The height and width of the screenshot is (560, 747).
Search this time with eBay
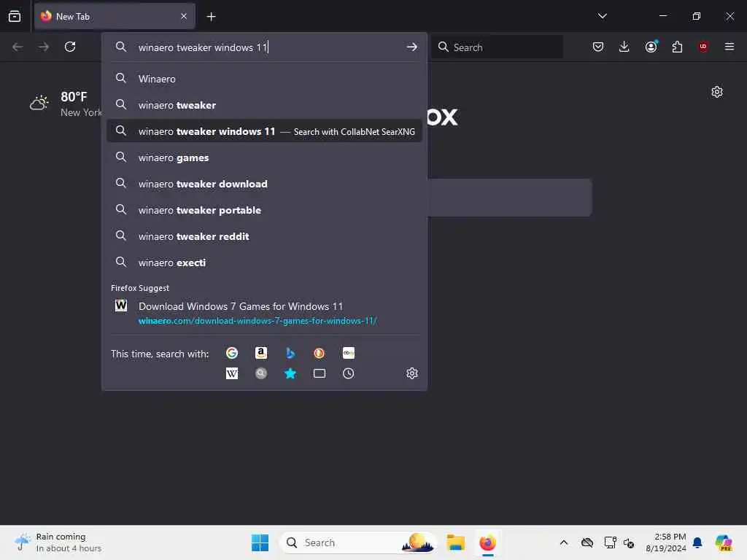click(x=348, y=353)
